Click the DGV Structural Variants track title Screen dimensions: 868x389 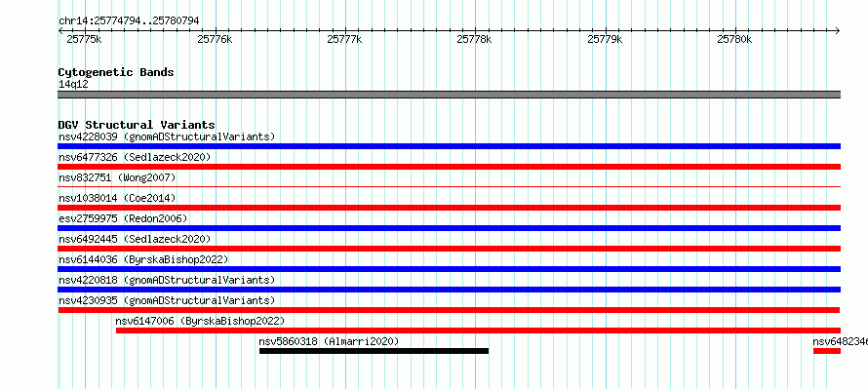[137, 125]
